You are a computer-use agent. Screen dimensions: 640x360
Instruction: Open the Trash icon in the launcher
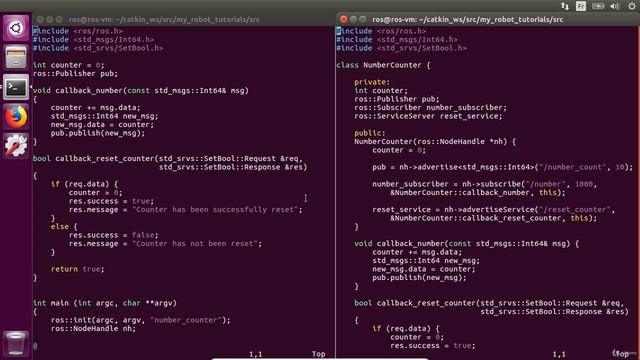coord(16,343)
